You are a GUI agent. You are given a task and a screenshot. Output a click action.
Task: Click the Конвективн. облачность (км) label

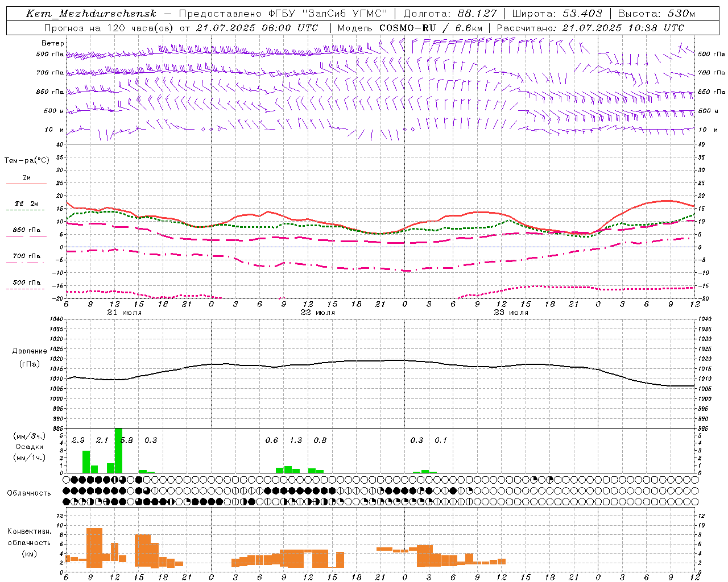click(29, 542)
